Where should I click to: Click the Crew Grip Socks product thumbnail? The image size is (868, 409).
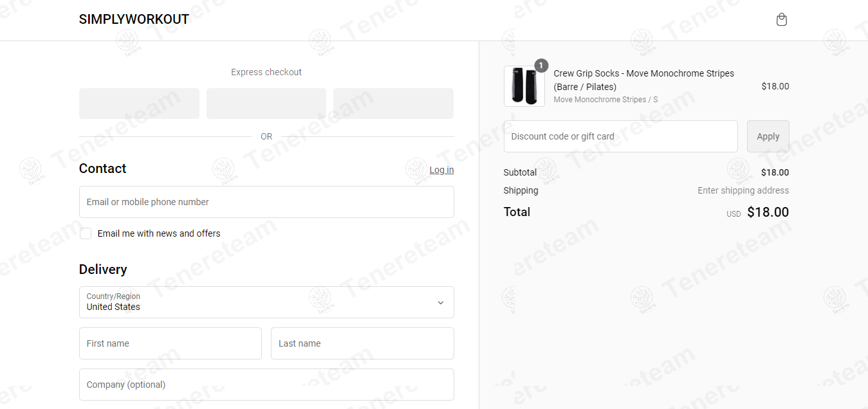click(x=524, y=86)
